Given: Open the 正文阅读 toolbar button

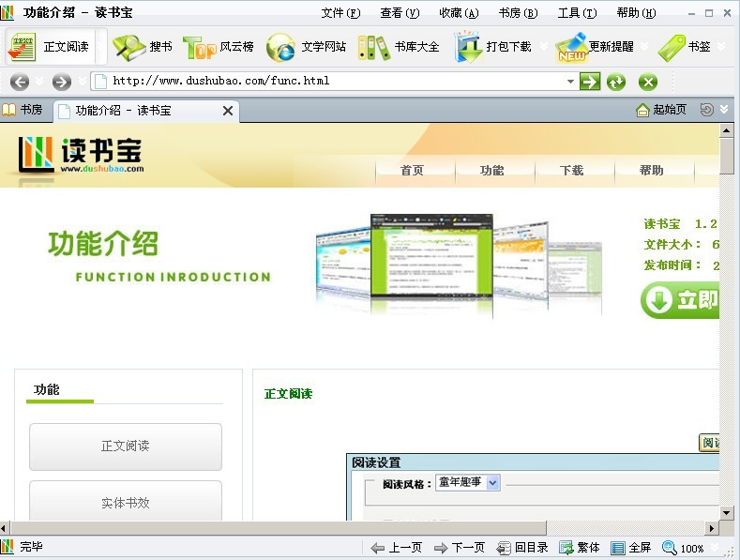Looking at the screenshot, I should (50, 46).
